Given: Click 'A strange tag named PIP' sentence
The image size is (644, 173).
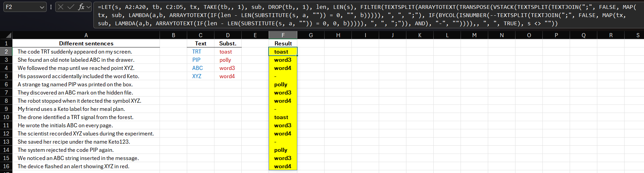Looking at the screenshot, I should point(86,84).
